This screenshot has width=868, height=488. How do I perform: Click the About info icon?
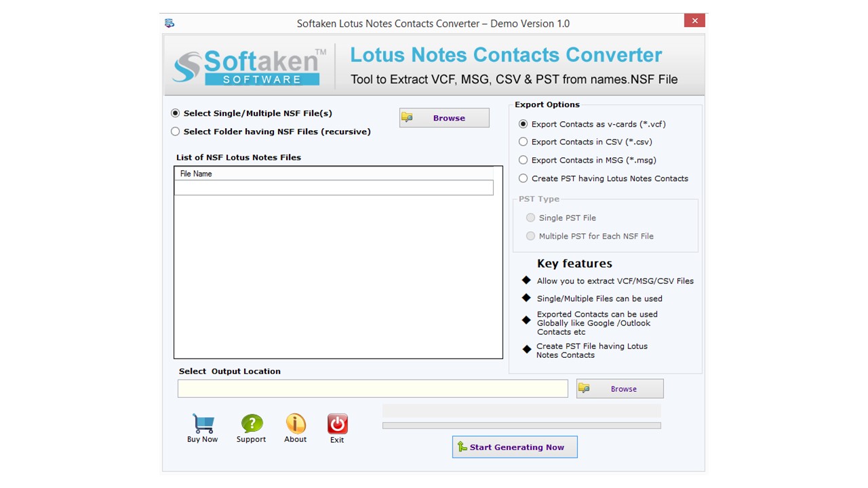296,422
